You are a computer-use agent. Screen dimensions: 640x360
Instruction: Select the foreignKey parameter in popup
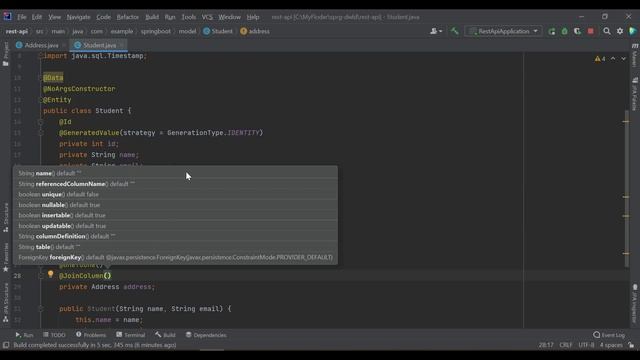pos(175,257)
